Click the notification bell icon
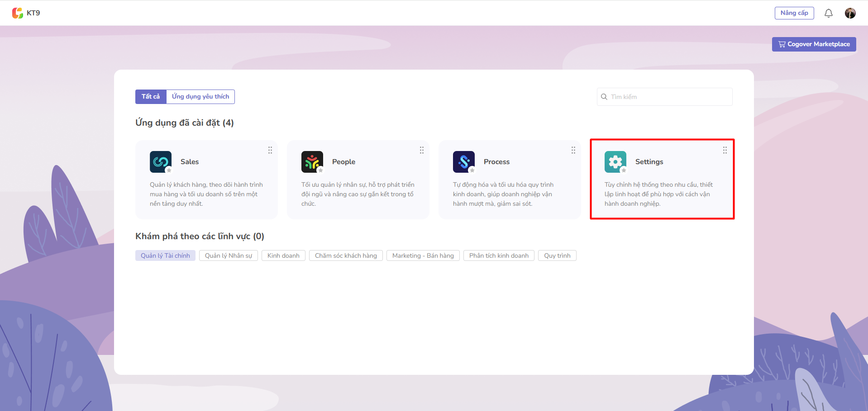This screenshot has height=411, width=868. coord(828,13)
